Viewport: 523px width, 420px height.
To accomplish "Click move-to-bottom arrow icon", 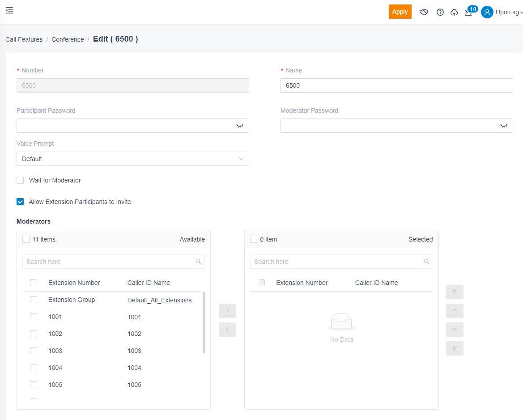I will tap(455, 348).
